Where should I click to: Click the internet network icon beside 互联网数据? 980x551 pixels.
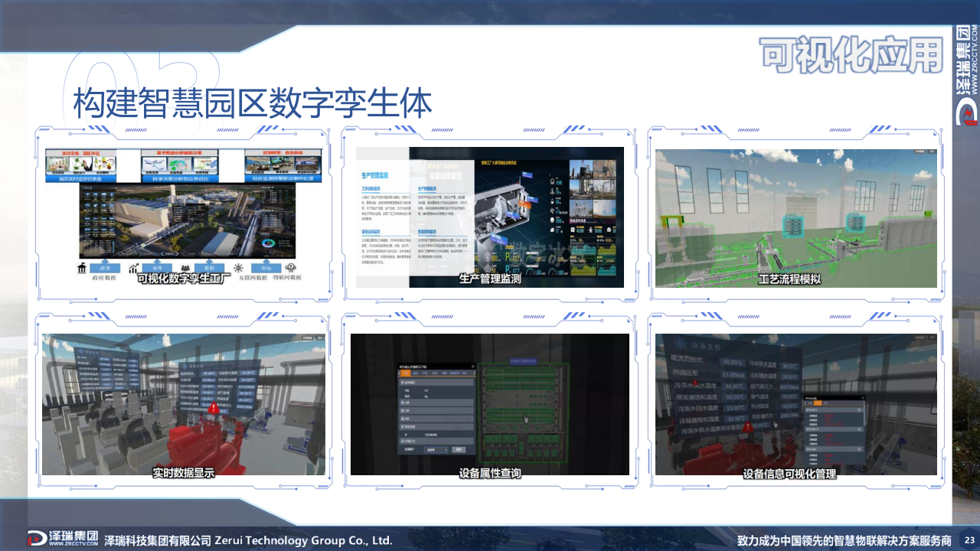coord(238,269)
